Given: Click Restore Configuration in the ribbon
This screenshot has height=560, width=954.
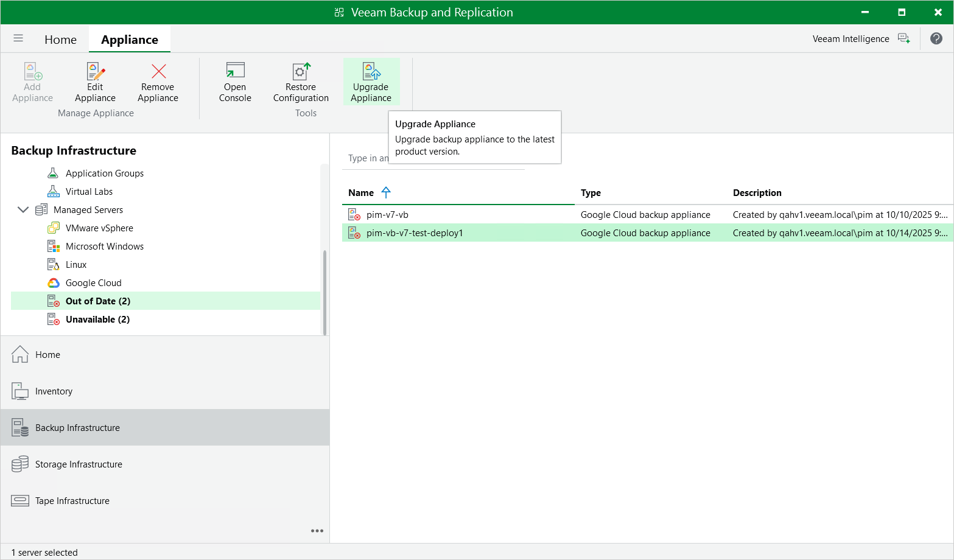Looking at the screenshot, I should tap(301, 82).
